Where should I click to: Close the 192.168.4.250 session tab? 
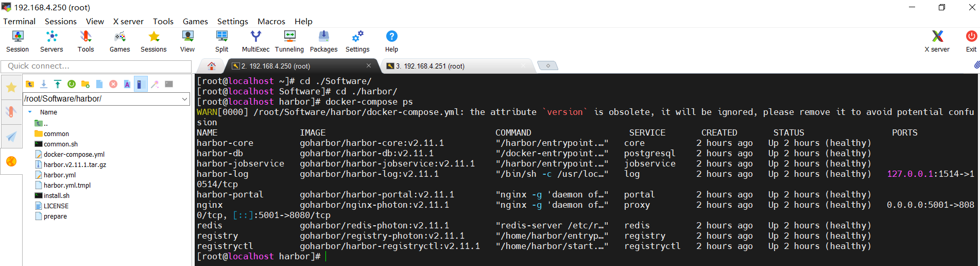coord(369,65)
